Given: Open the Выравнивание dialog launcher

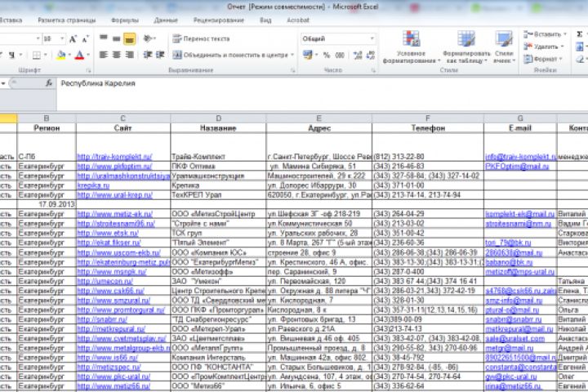Looking at the screenshot, I should [x=293, y=70].
